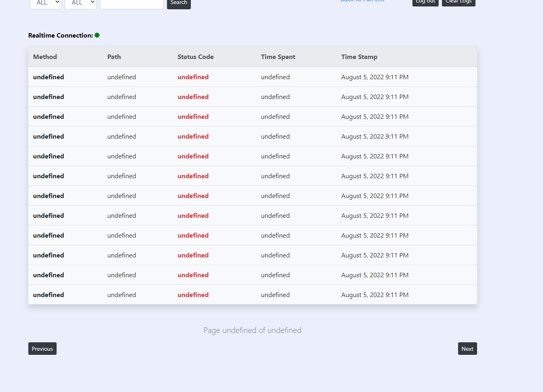
Task: Click the green Realtime Connection status indicator
Action: 97,35
